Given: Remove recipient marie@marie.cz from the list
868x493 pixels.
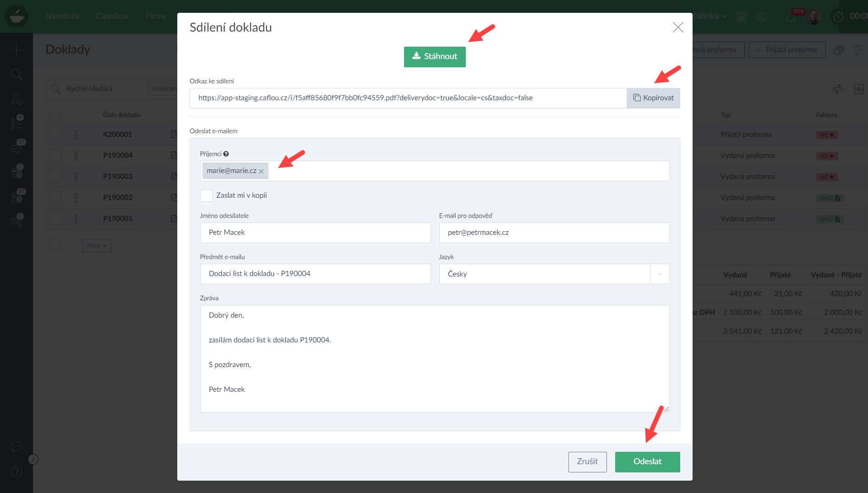Looking at the screenshot, I should point(261,171).
